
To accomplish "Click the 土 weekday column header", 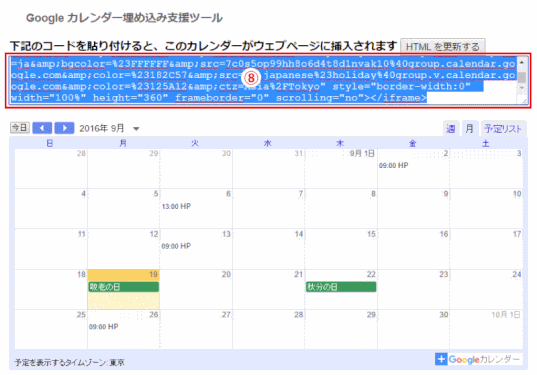I will point(485,143).
